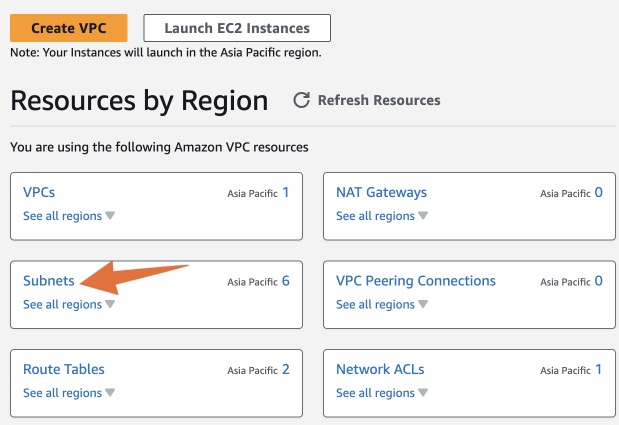
Task: Click the Refresh Resources circular arrow icon
Action: [301, 100]
